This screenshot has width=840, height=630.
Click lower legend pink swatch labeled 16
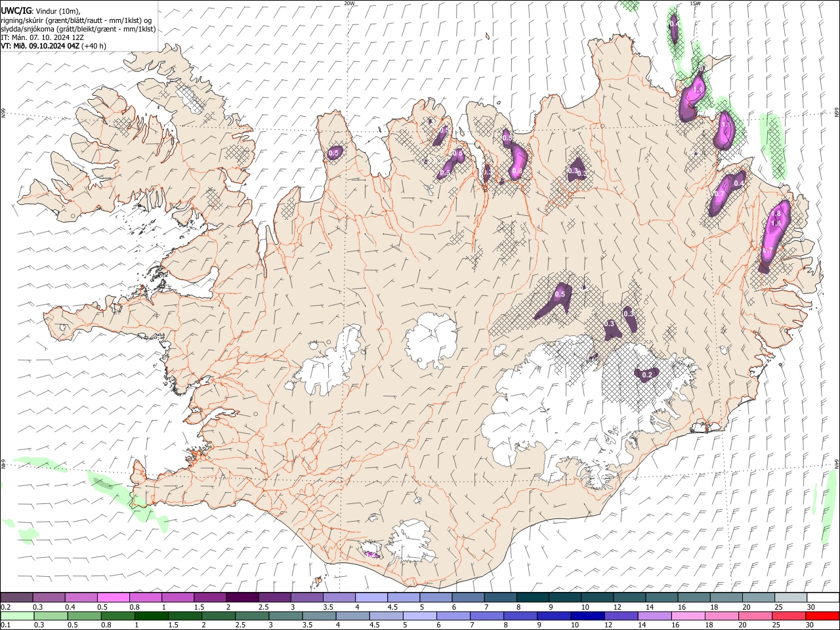[x=687, y=616]
